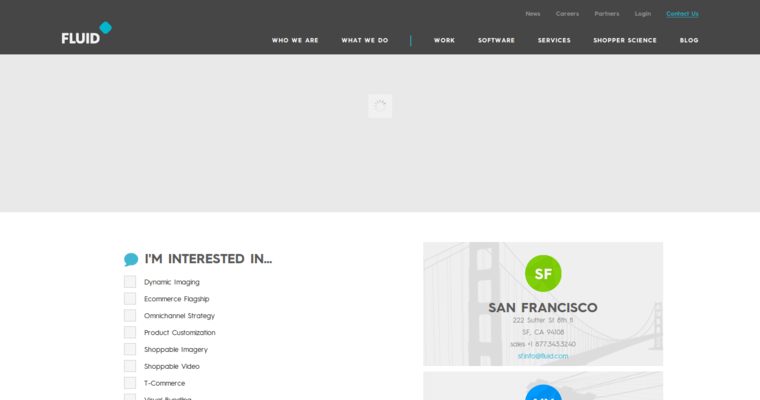Tick the Omnichannel Strategy checkbox
The image size is (760, 400).
[130, 316]
